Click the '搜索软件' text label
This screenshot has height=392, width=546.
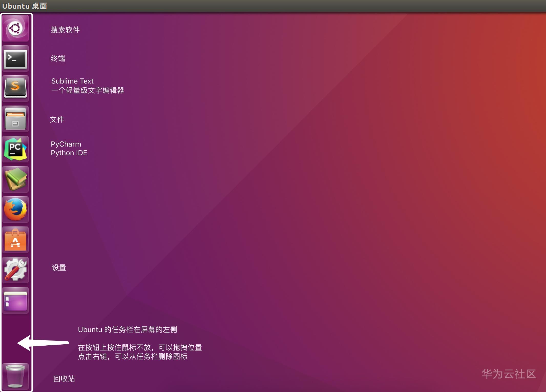(x=65, y=30)
